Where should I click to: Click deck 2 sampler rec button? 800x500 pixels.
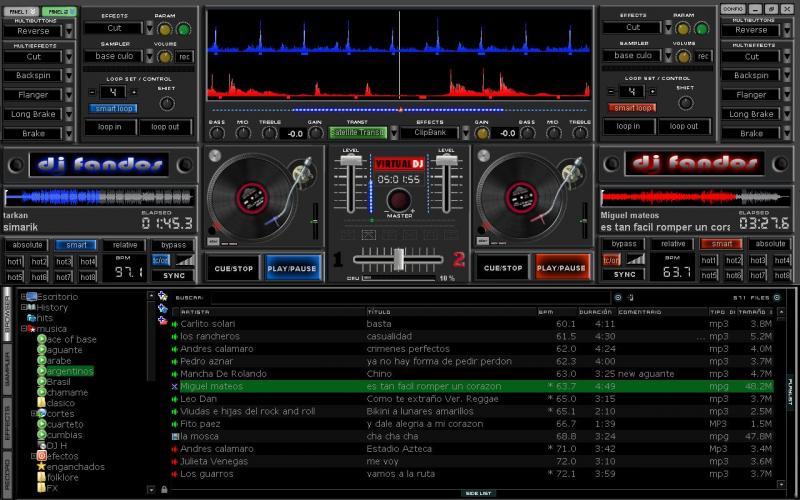[x=703, y=56]
